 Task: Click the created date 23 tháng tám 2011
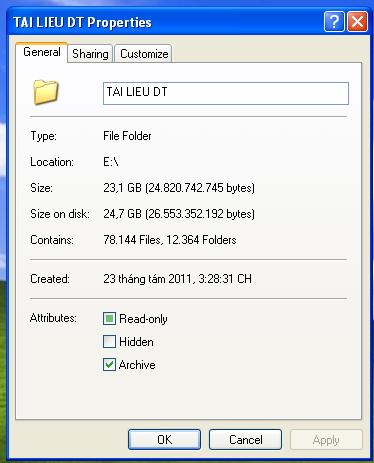tap(177, 279)
